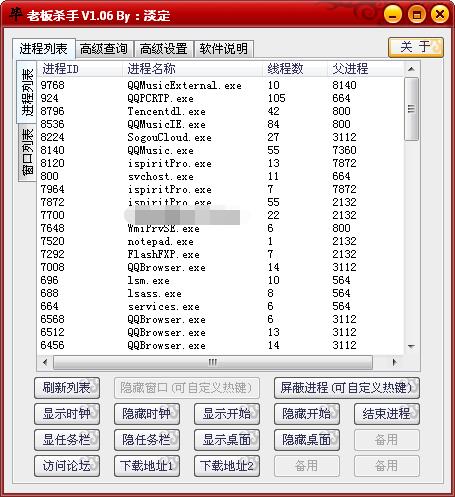
Task: Select the 进程列表 top tab
Action: pyautogui.click(x=44, y=49)
